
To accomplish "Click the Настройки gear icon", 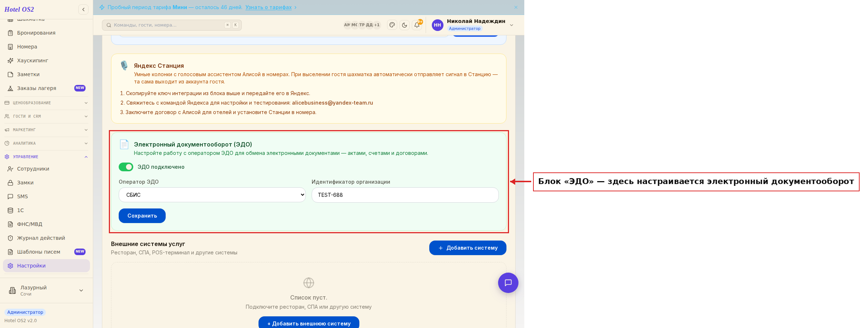I will pos(11,266).
